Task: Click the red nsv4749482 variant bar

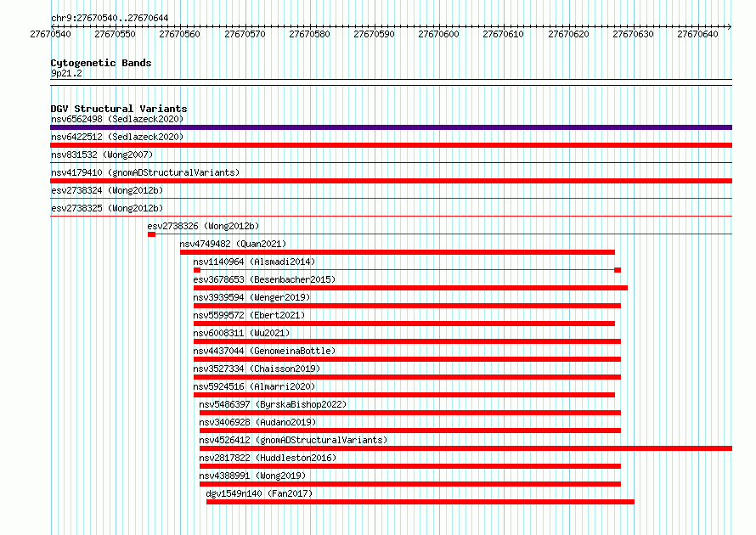Action: [x=398, y=252]
